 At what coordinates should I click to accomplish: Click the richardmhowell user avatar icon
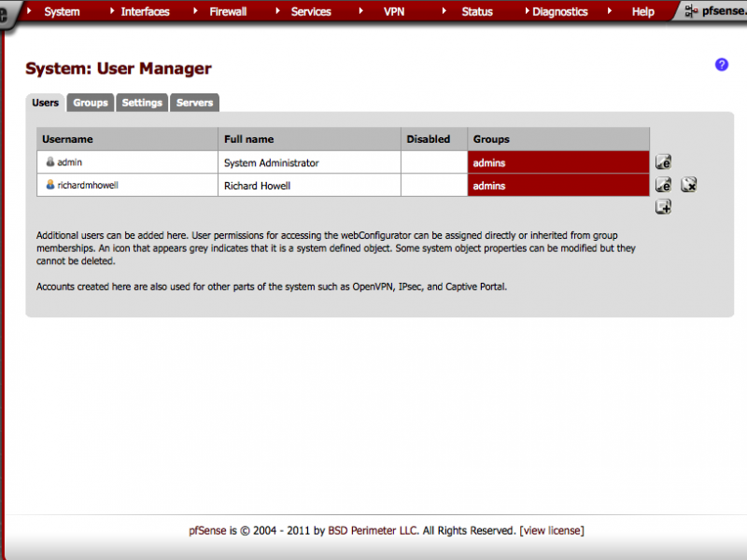pyautogui.click(x=50, y=185)
